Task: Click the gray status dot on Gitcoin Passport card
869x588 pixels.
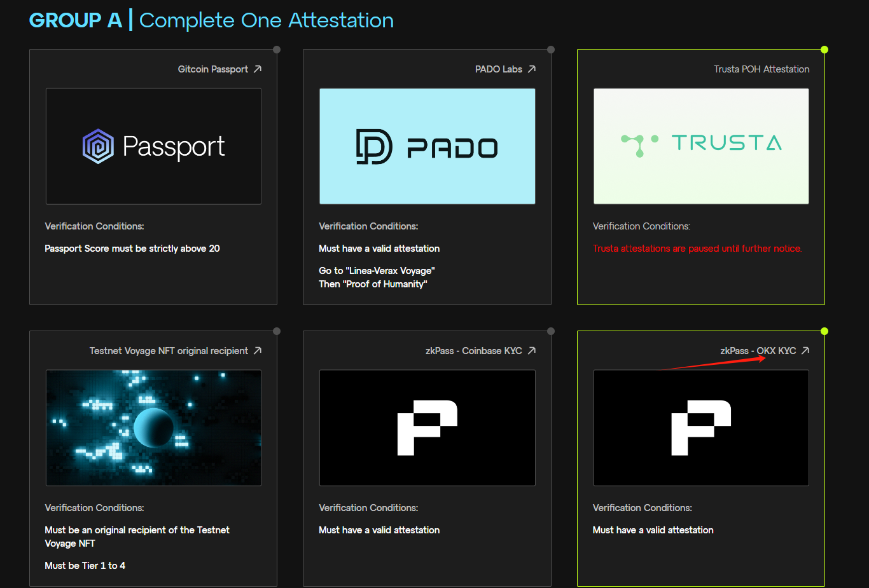Action: 277,50
